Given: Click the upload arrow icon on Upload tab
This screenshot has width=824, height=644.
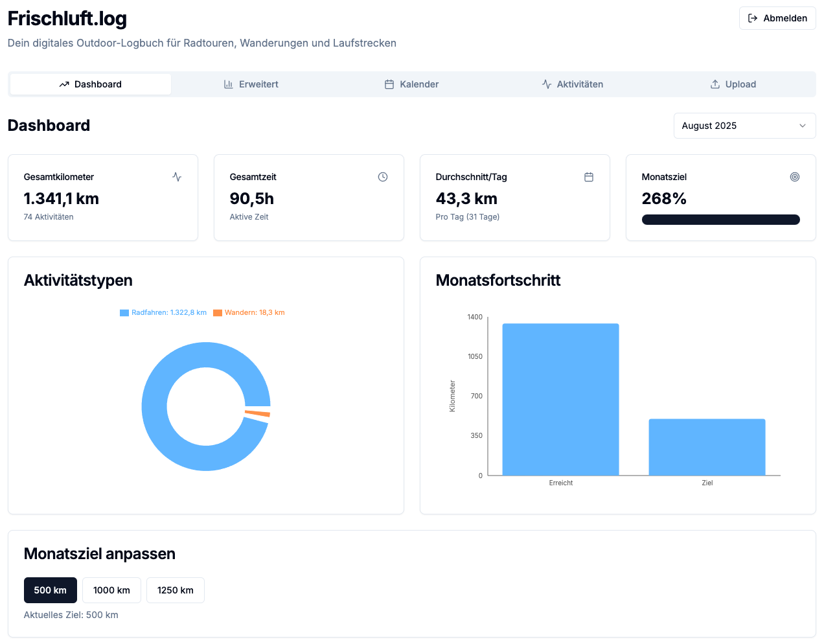Looking at the screenshot, I should (x=715, y=84).
